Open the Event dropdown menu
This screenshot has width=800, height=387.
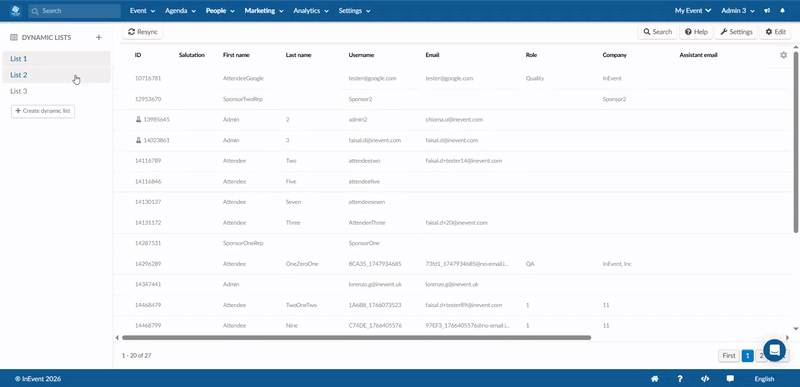[x=141, y=11]
